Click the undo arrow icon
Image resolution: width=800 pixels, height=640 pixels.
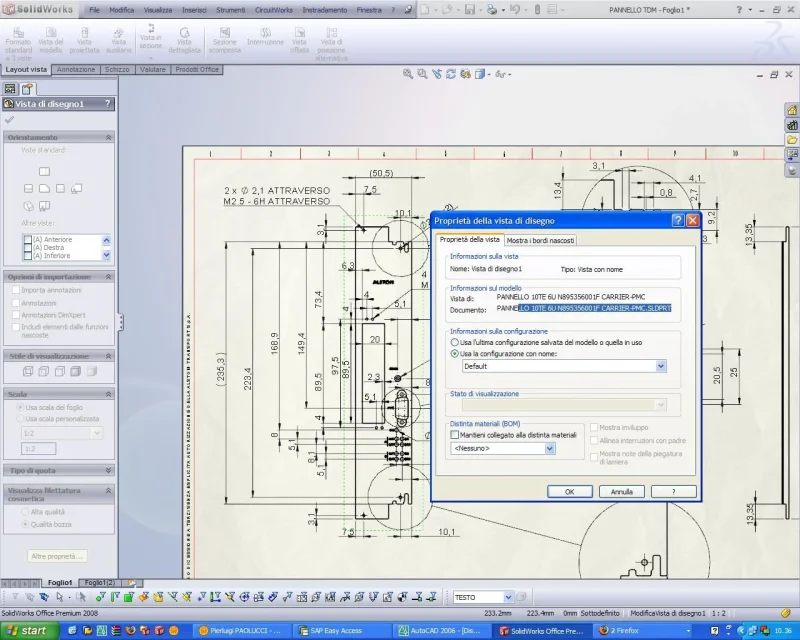tap(514, 10)
